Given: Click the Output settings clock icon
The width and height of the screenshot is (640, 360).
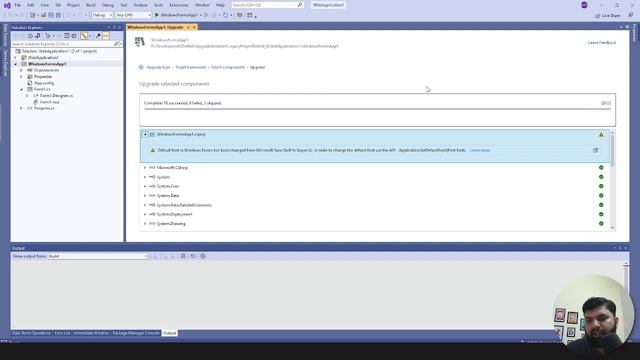Looking at the screenshot, I should (203, 256).
